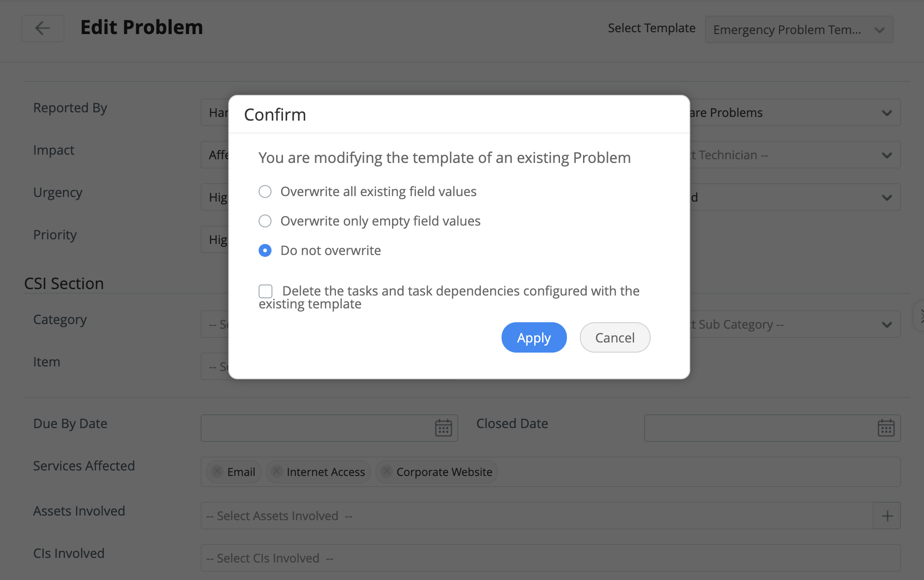Click plus icon beside Assets Involved
Viewport: 924px width, 580px height.
(887, 516)
